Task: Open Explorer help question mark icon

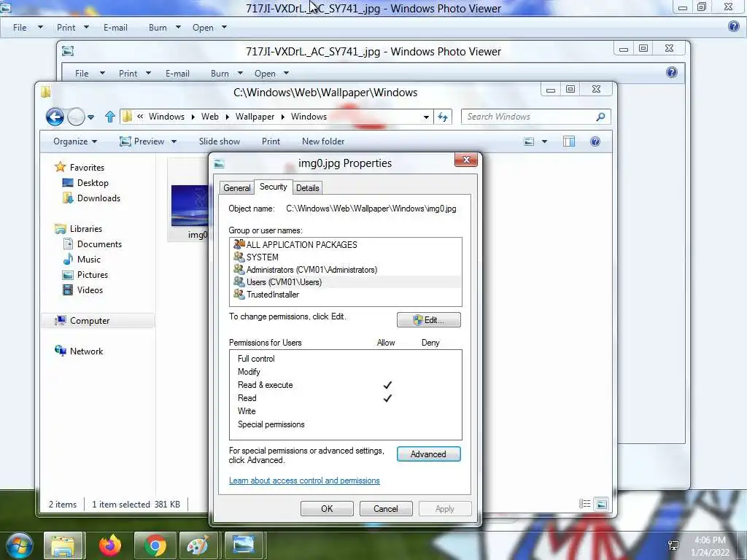Action: point(595,141)
